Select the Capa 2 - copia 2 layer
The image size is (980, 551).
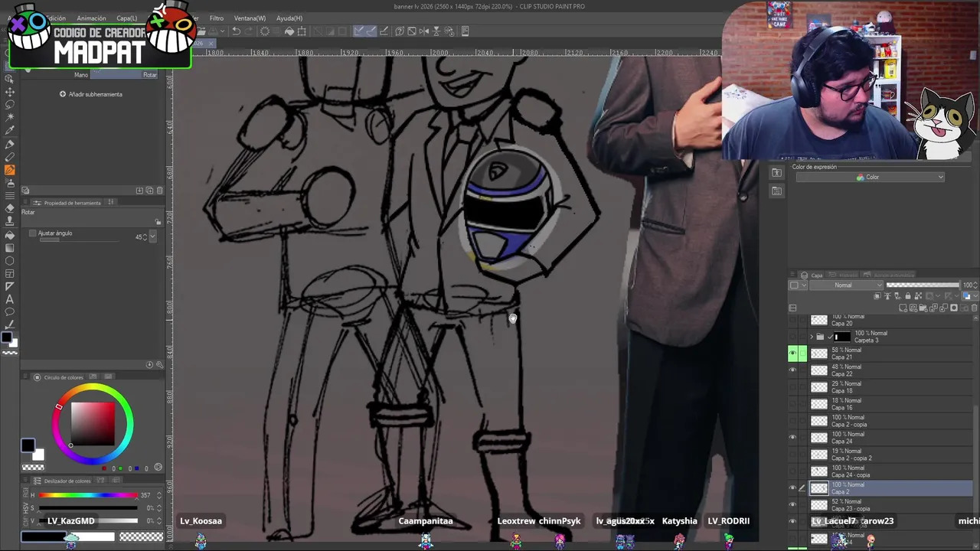[888, 455]
